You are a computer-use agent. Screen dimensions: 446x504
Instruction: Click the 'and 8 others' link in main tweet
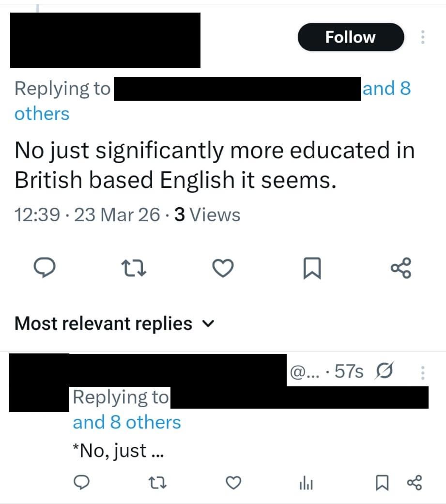tap(386, 89)
